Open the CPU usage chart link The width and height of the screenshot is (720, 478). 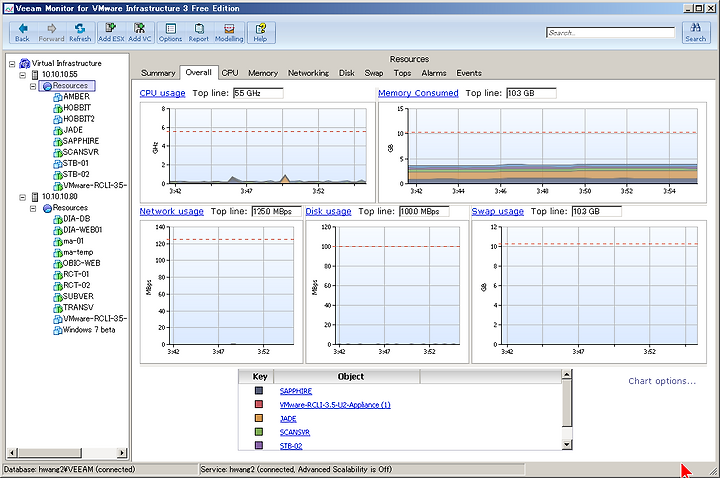(x=163, y=93)
